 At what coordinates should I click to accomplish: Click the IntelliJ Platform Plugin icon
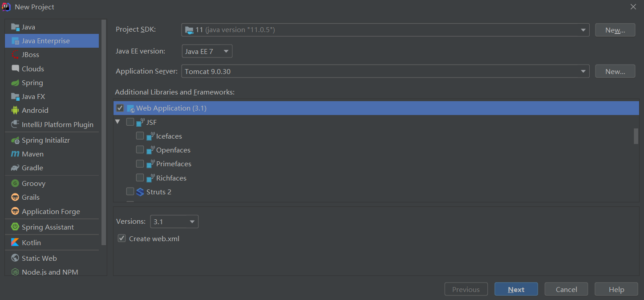point(15,124)
